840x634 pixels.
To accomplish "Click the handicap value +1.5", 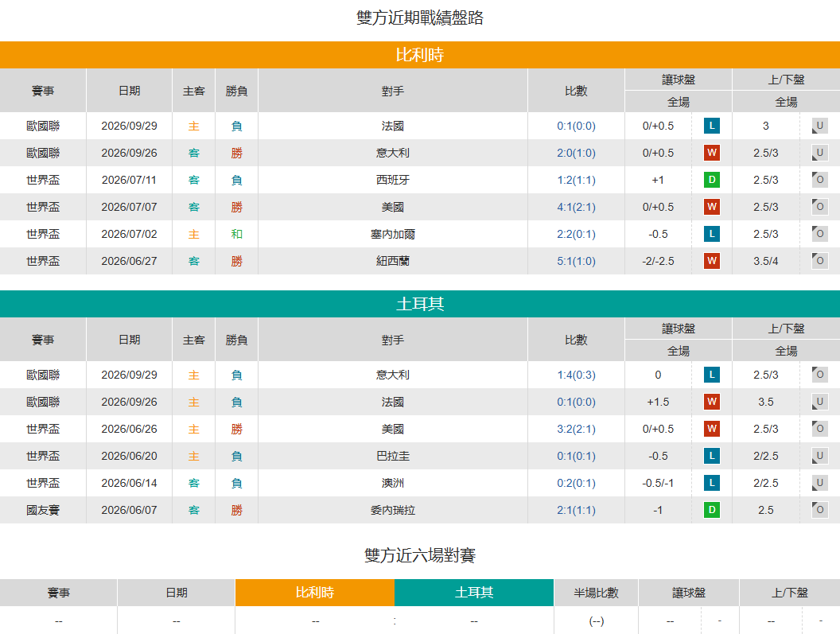I will tap(658, 402).
